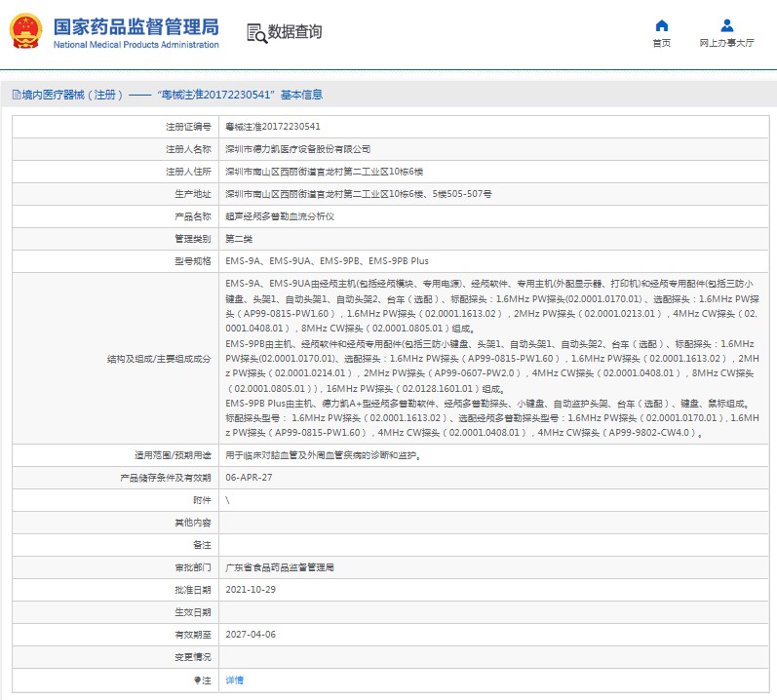The height and width of the screenshot is (700, 777).
Task: Click the 注册人住所 label
Action: [x=188, y=172]
